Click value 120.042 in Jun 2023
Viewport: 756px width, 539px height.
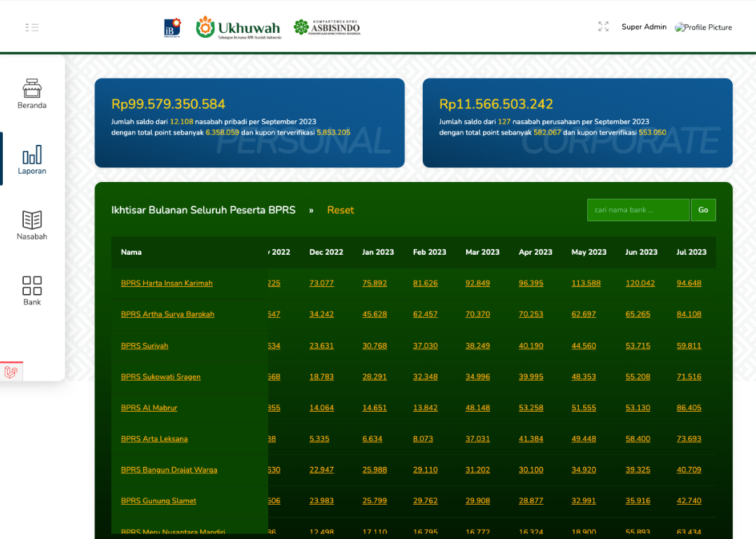click(x=640, y=283)
